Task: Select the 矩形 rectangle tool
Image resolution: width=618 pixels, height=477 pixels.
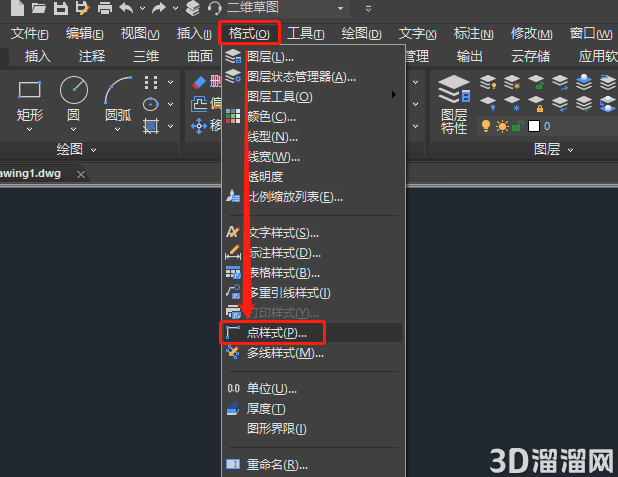Action: coord(30,99)
